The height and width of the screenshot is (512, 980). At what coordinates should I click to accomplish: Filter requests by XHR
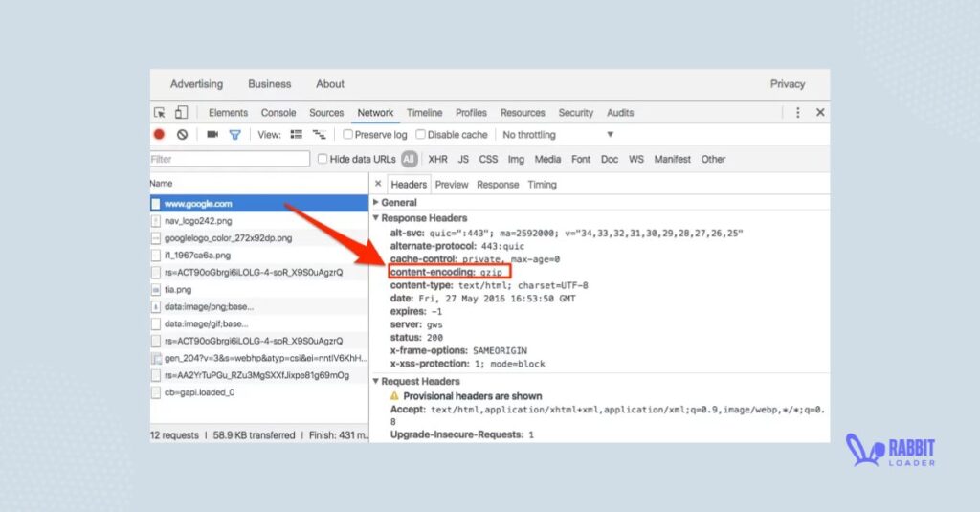pos(437,160)
